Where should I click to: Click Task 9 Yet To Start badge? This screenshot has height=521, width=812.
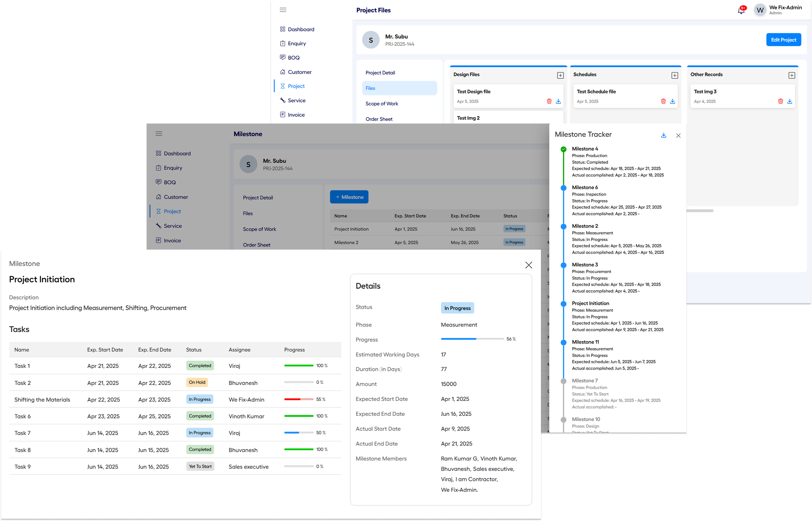[x=200, y=467]
